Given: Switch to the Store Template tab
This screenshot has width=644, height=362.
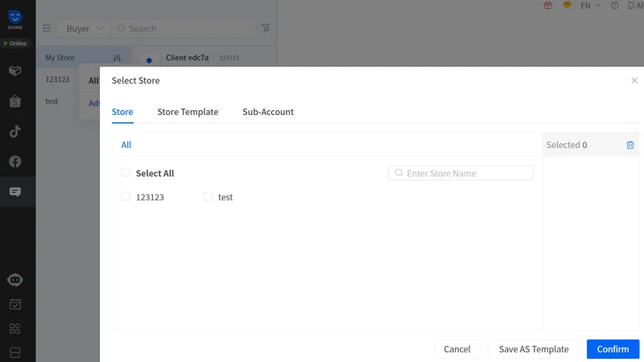Looking at the screenshot, I should click(x=188, y=112).
